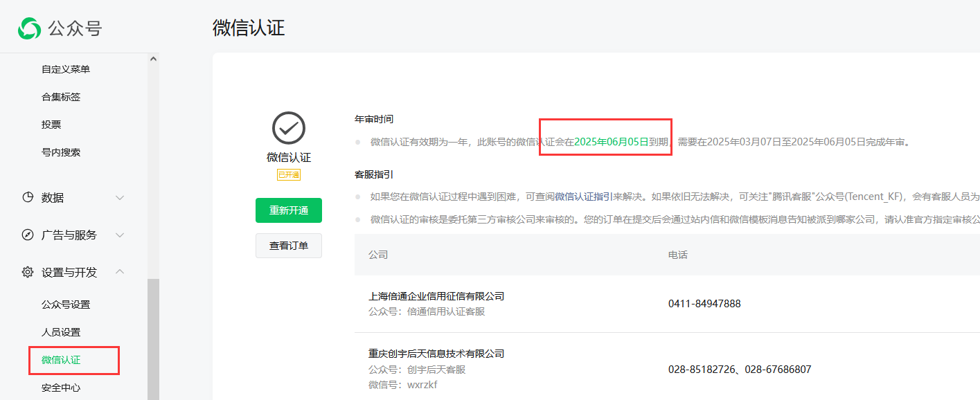Click the 微信认证 page title
Viewport: 980px width, 400px height.
point(249,28)
